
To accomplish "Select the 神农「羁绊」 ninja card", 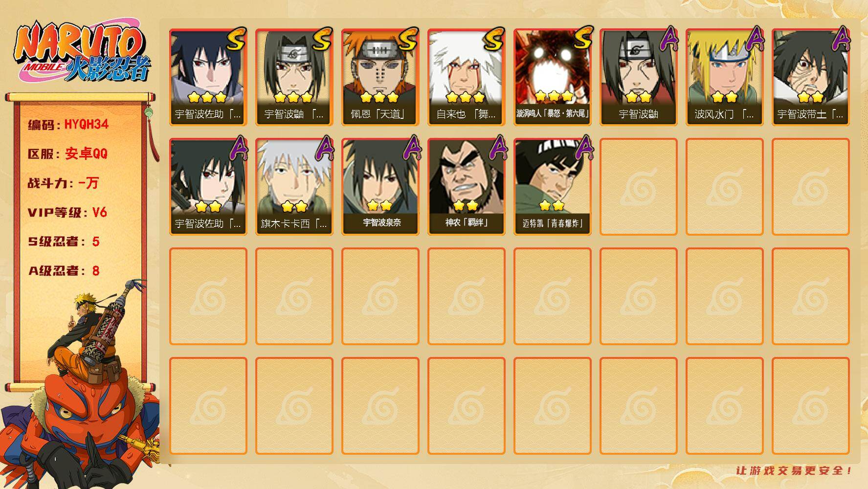I will (x=466, y=187).
